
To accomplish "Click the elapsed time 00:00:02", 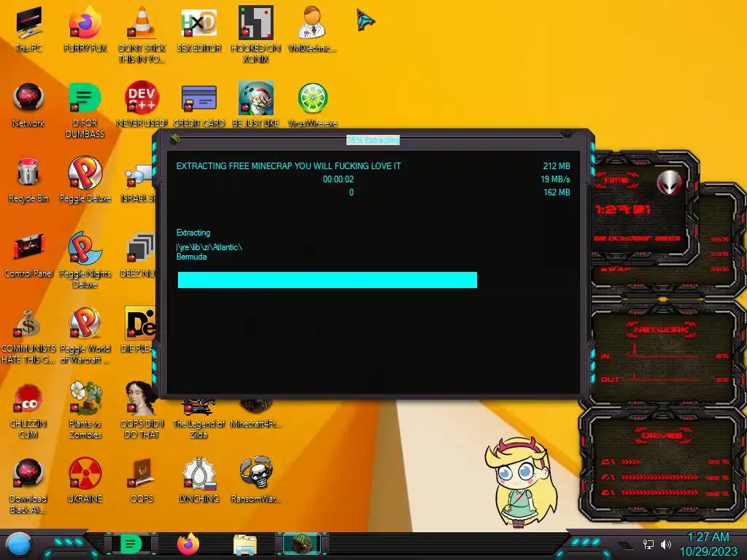I will point(338,179).
